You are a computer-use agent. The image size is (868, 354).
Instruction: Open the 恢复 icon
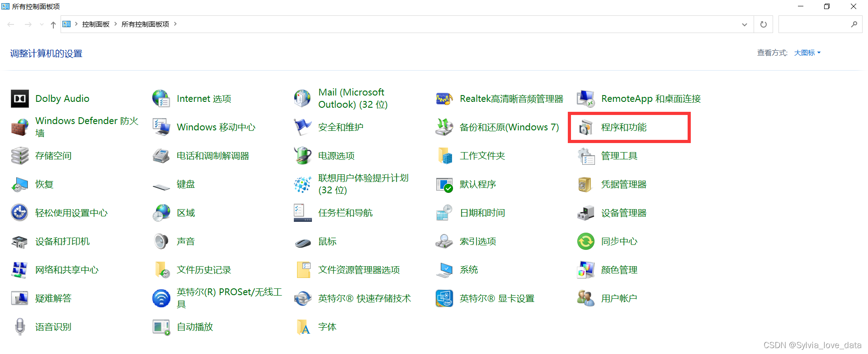pyautogui.click(x=20, y=184)
